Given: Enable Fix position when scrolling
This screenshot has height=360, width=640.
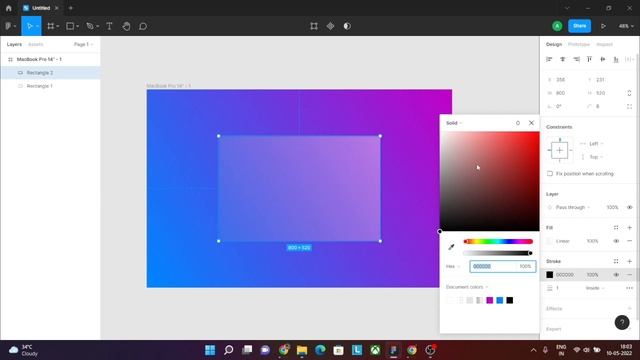Looking at the screenshot, I should 550,174.
